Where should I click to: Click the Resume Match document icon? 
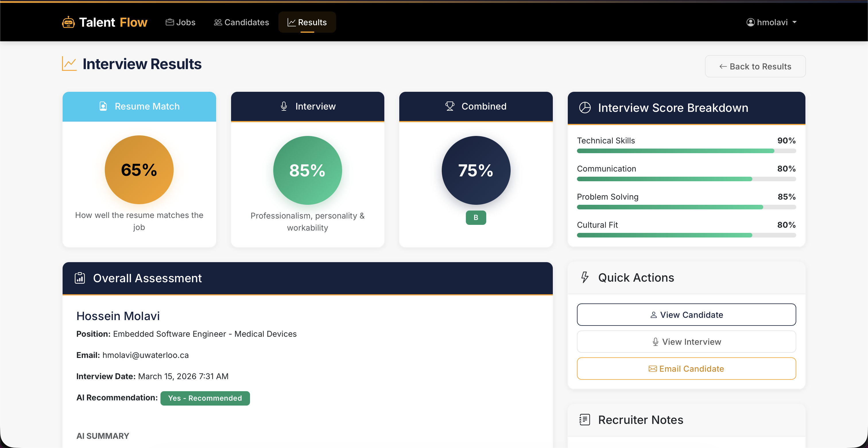103,106
